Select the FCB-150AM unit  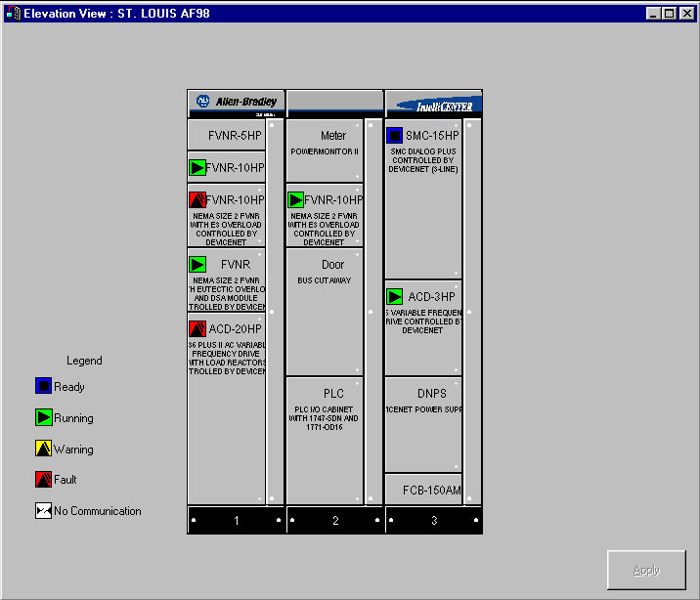423,490
